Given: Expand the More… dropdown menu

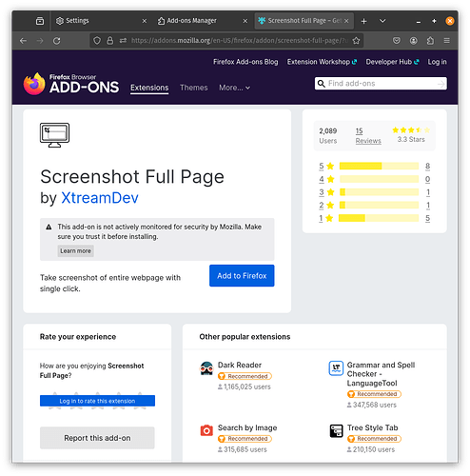Looking at the screenshot, I should (x=234, y=88).
